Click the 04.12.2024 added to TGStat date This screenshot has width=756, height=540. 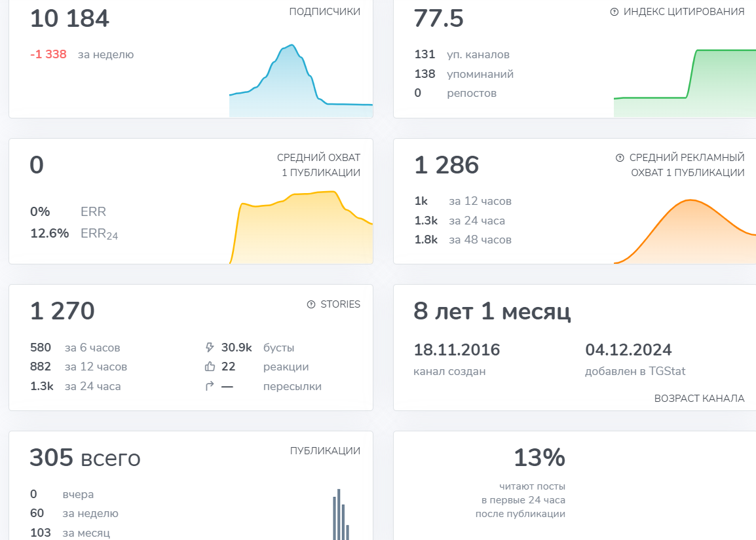(628, 350)
